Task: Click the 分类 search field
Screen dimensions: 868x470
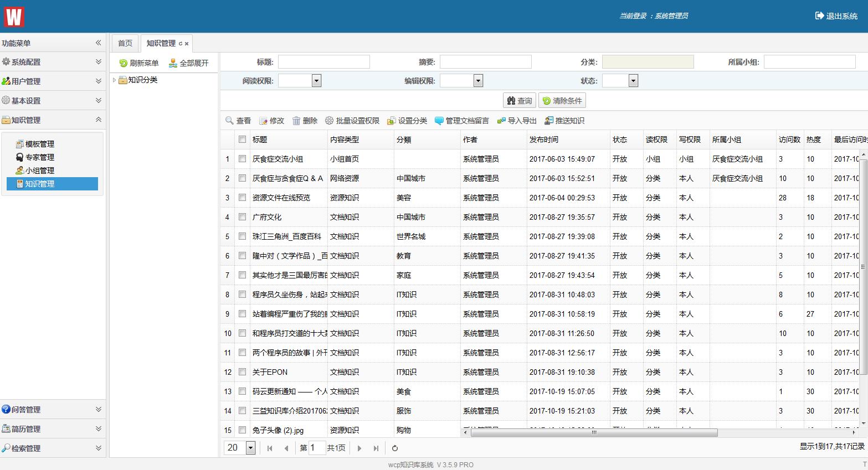Action: 648,62
